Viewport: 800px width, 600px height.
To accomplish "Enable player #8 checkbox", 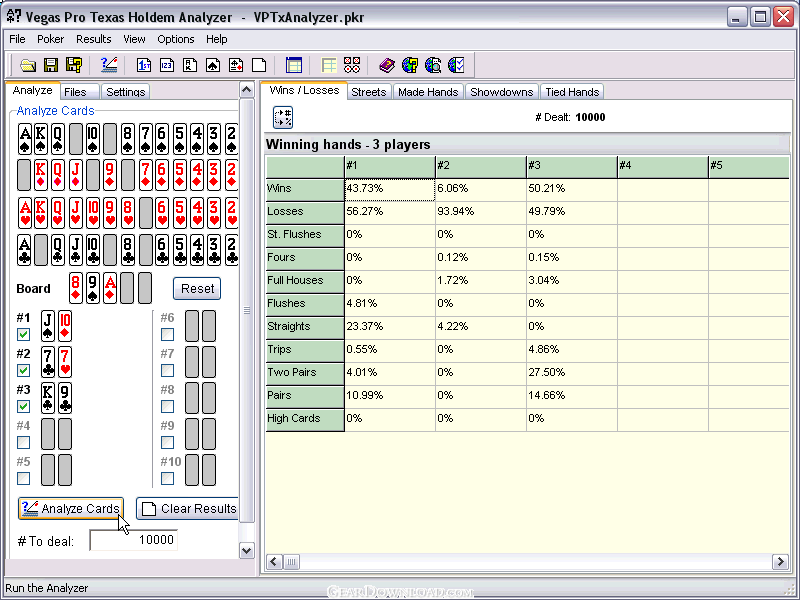I will 167,407.
